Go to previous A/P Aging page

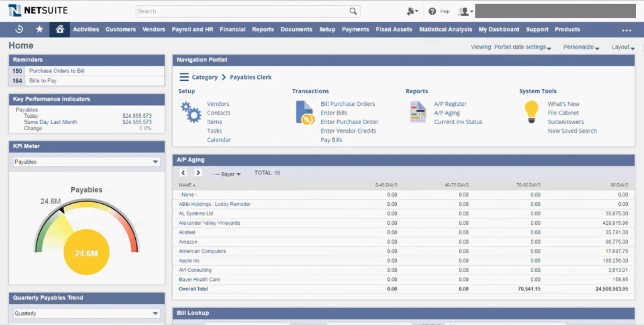click(x=183, y=173)
